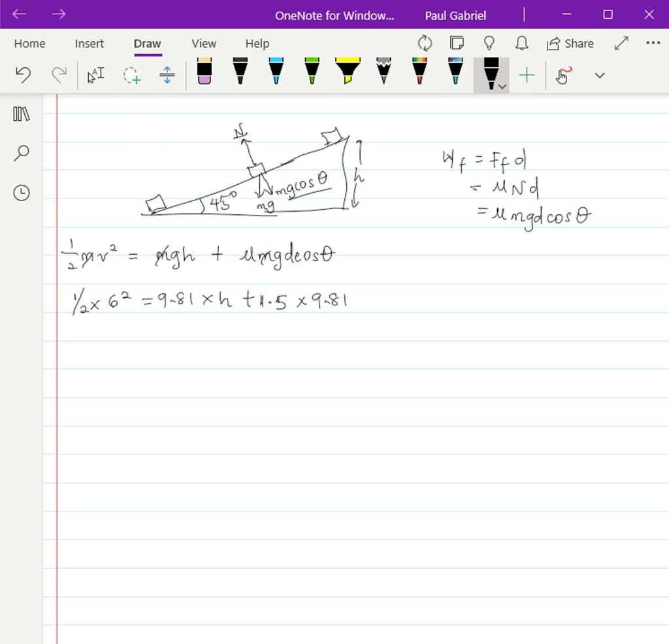
Task: Add a new pen with plus icon
Action: coord(527,75)
